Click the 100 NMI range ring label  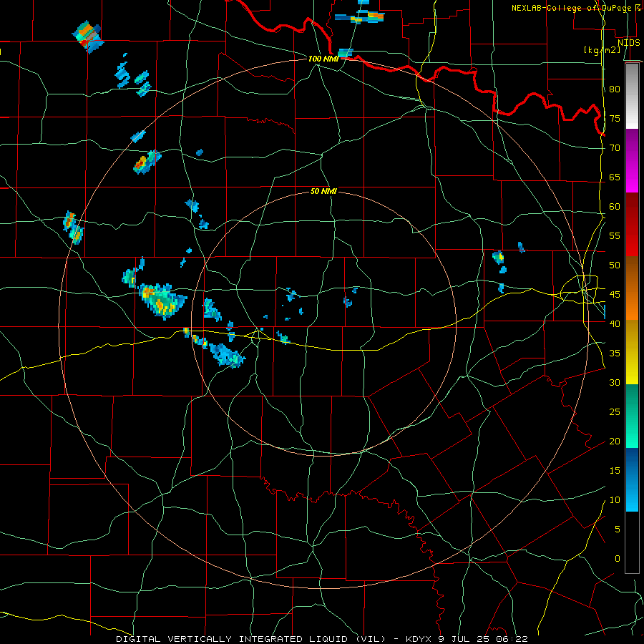(323, 59)
